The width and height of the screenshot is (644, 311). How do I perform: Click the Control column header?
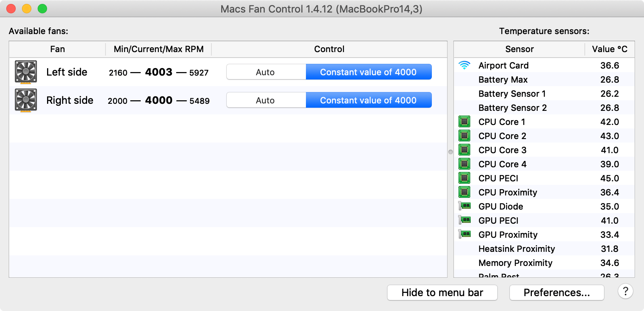(329, 49)
